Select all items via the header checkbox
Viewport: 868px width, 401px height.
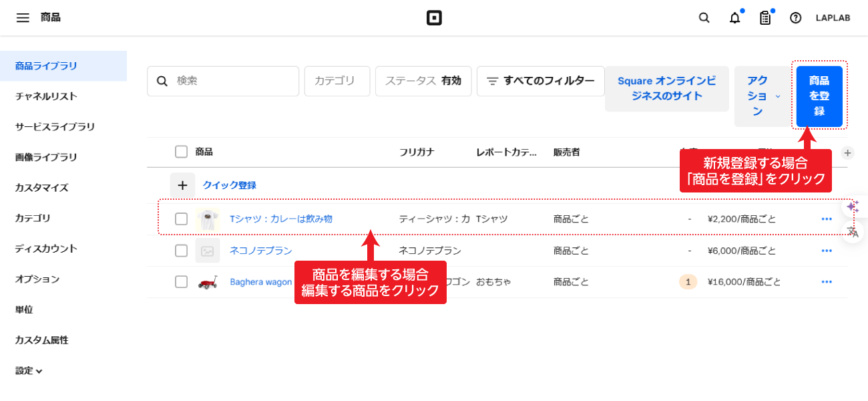pos(181,152)
